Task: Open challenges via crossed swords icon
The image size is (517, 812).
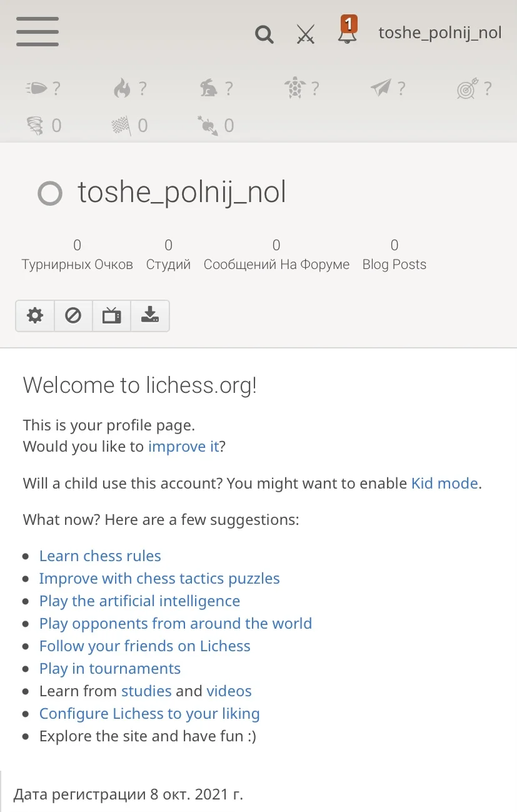Action: [306, 34]
